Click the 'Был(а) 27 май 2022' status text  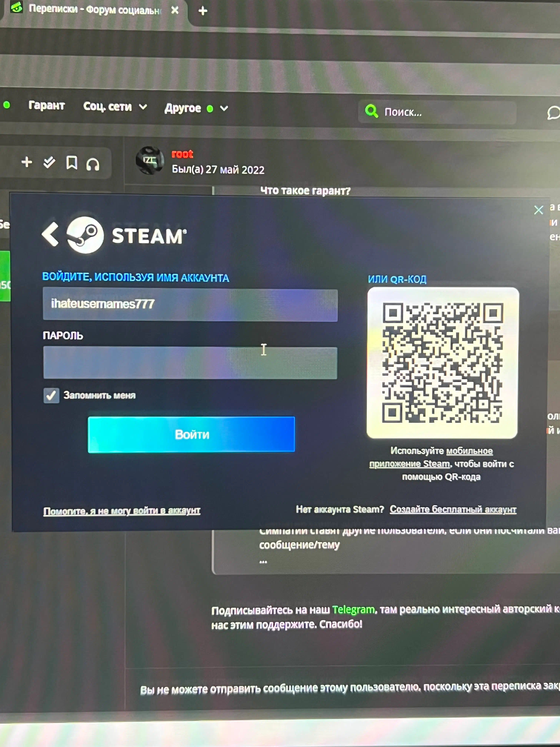(x=218, y=170)
